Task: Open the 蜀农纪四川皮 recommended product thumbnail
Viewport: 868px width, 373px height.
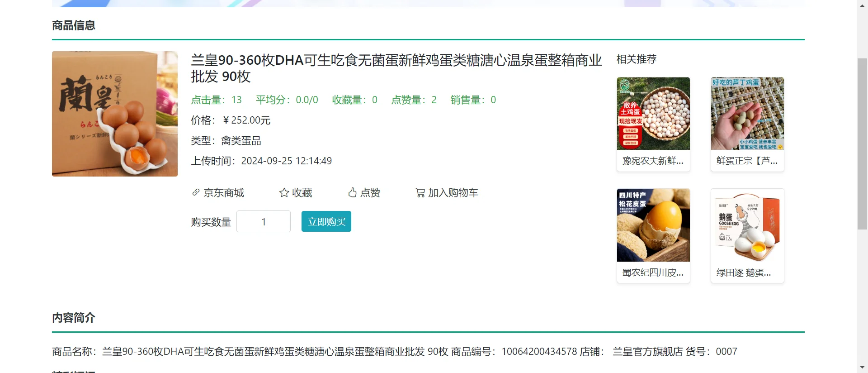Action: tap(653, 225)
